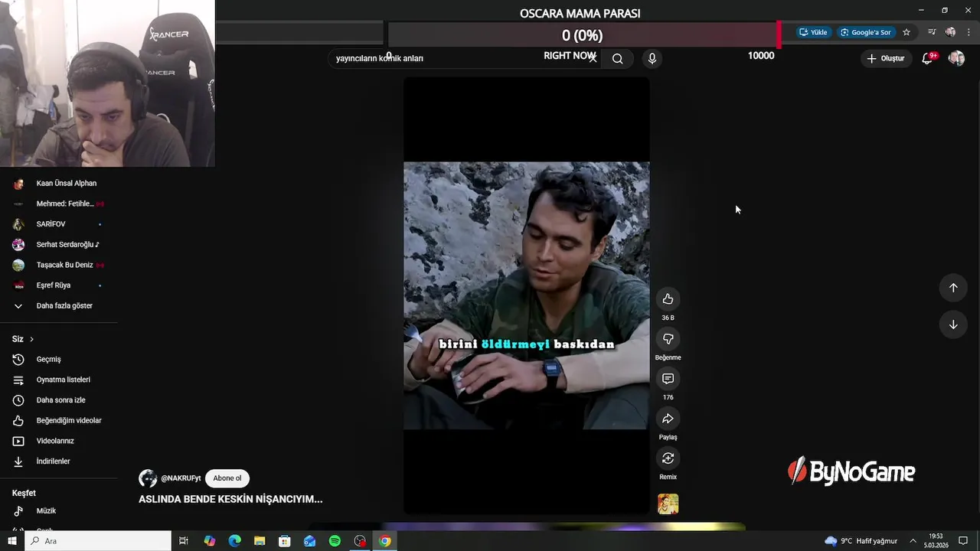Image resolution: width=980 pixels, height=551 pixels.
Task: Click the video title ASLINDA BENDE KESKİN NİŞANCIYIM
Action: point(230,499)
